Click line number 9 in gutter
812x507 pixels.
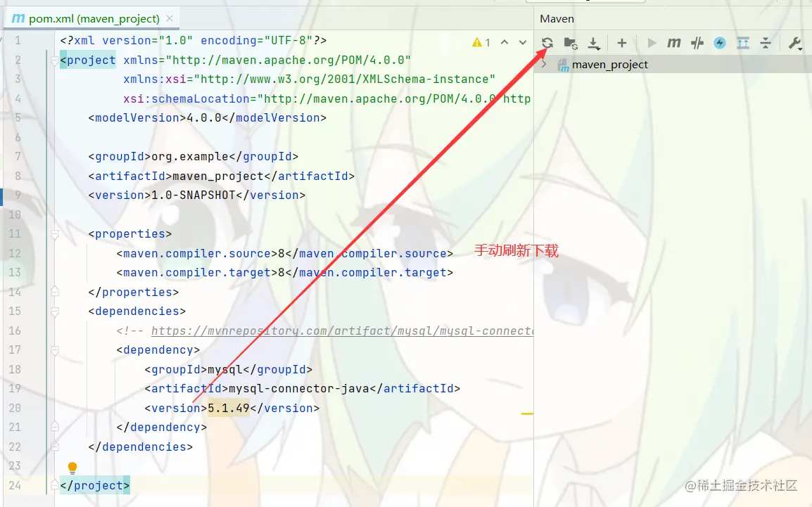pos(18,195)
